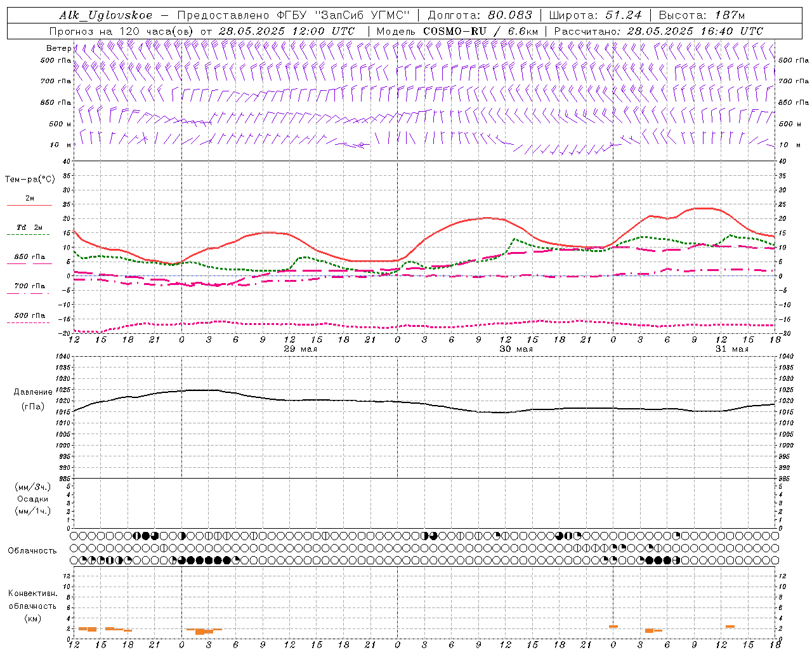Click the 500 м wind level label on the left

point(60,124)
